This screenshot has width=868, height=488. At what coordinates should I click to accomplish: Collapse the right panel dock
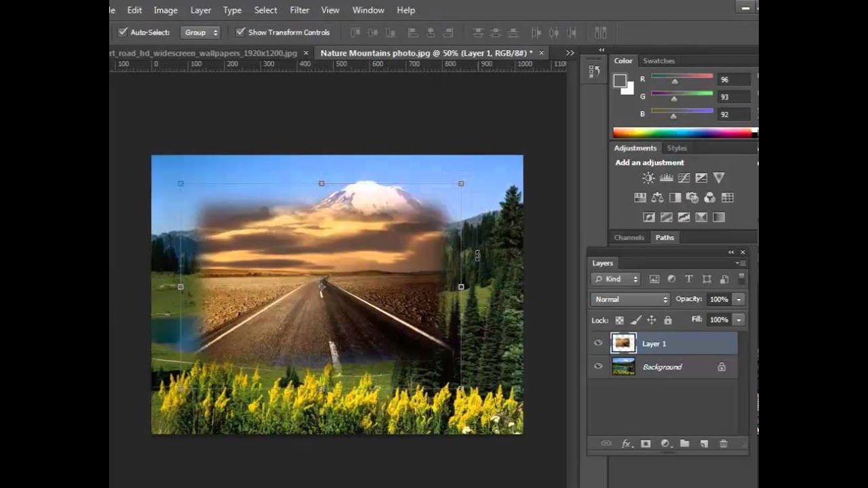(601, 50)
